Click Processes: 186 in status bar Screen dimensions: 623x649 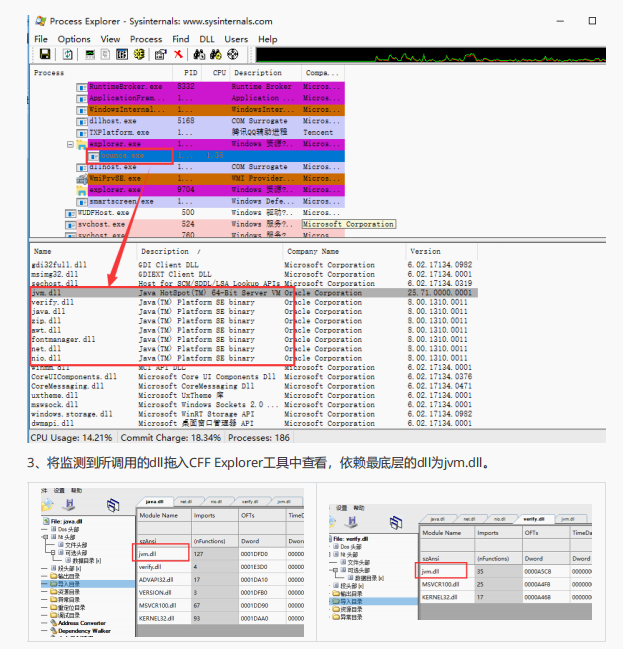(259, 437)
